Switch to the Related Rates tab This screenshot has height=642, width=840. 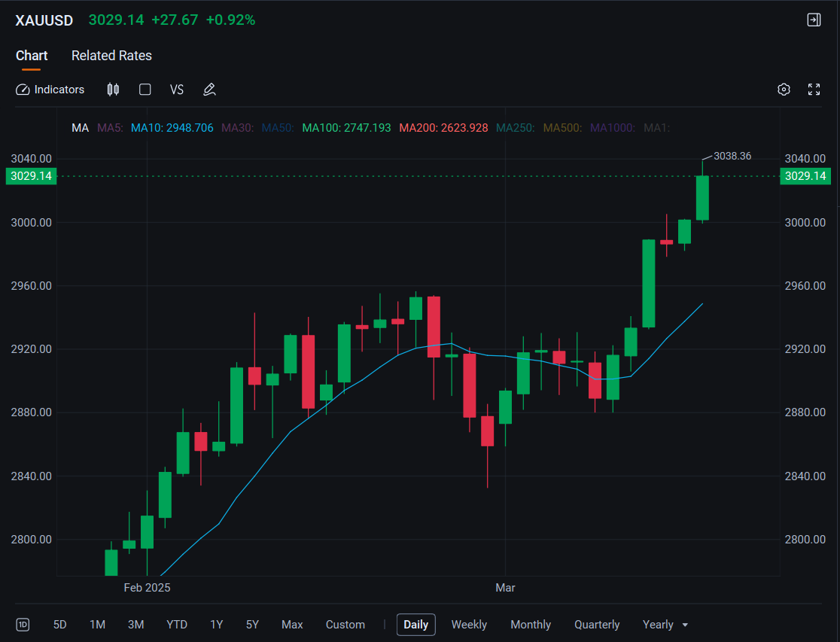[x=111, y=56]
